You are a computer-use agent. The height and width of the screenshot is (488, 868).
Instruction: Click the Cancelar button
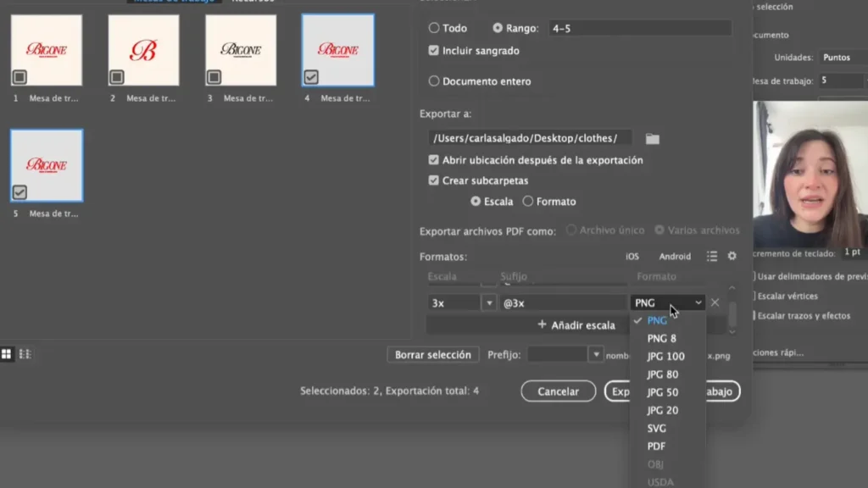point(558,391)
